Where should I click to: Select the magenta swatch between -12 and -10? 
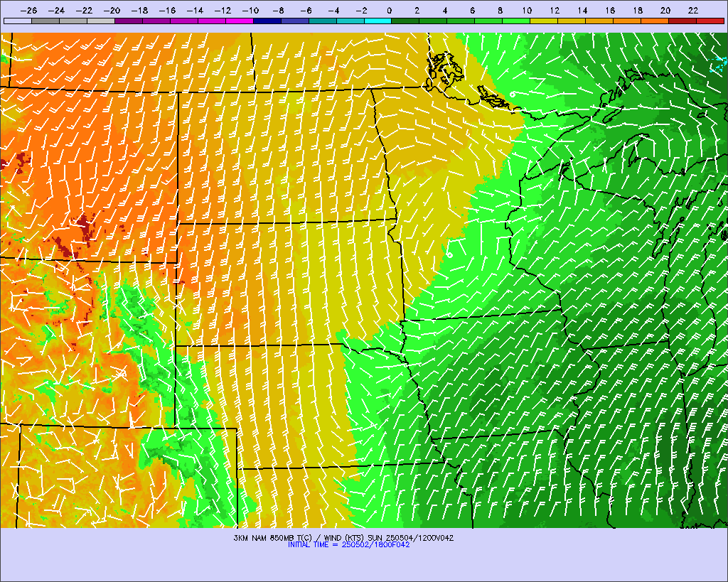[240, 21]
